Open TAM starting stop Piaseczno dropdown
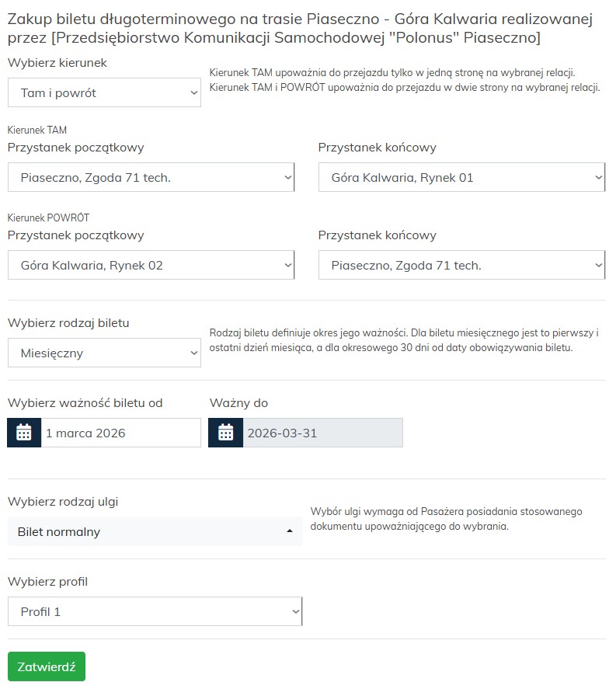This screenshot has height=689, width=616. 151,178
